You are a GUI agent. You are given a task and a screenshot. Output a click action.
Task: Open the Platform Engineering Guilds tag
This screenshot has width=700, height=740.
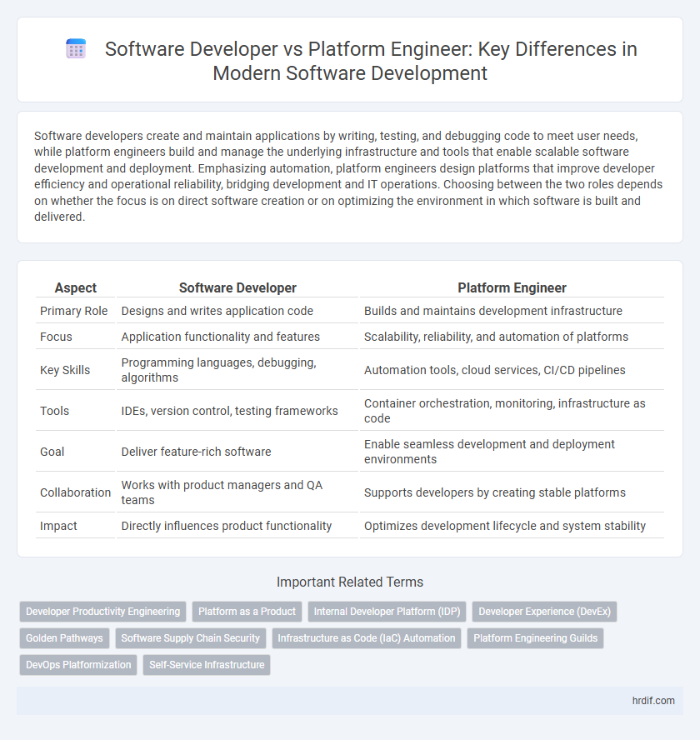pos(535,638)
